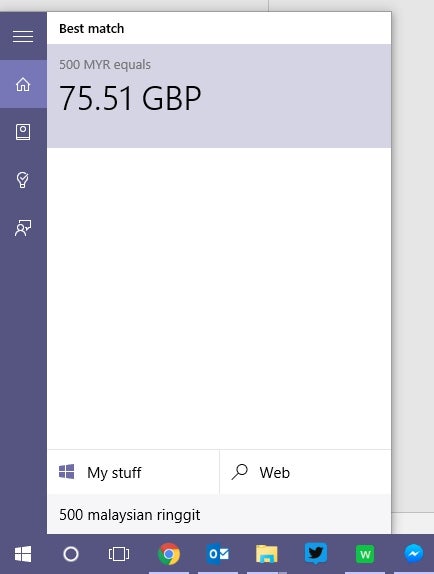
Task: Open Task View from taskbar
Action: (x=119, y=554)
